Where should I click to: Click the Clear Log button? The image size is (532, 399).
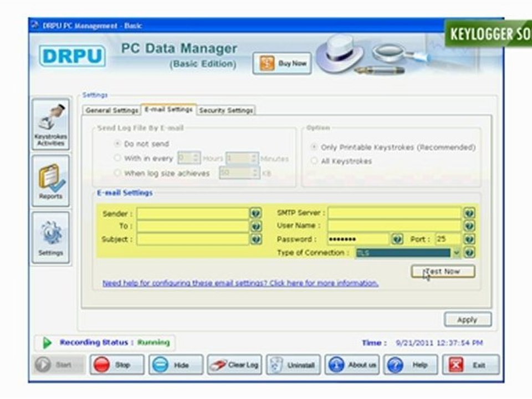coord(234,365)
